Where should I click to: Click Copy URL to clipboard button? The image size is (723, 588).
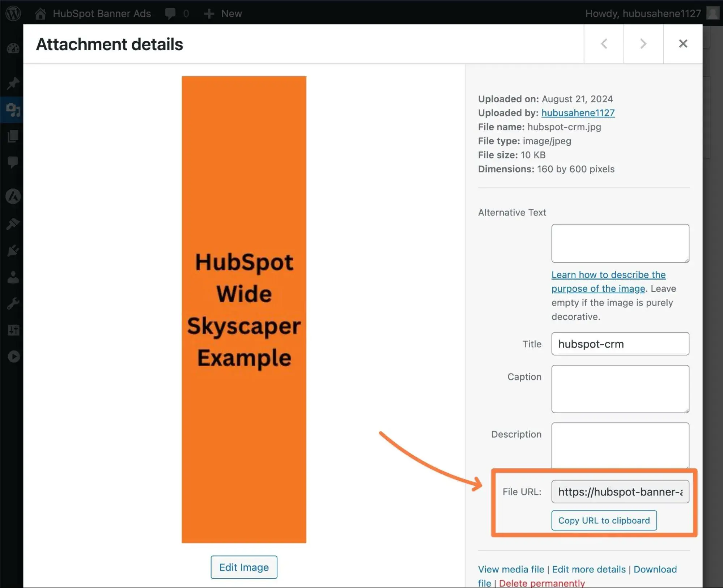coord(604,521)
